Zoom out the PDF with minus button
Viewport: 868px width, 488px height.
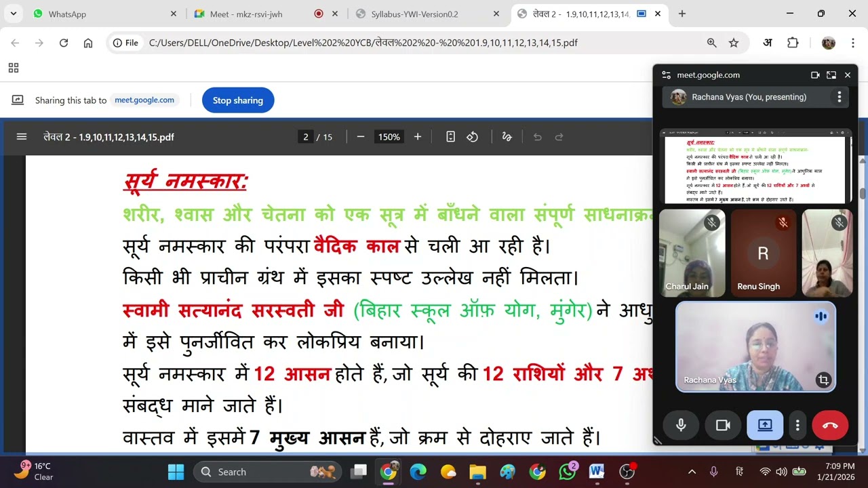pyautogui.click(x=361, y=137)
